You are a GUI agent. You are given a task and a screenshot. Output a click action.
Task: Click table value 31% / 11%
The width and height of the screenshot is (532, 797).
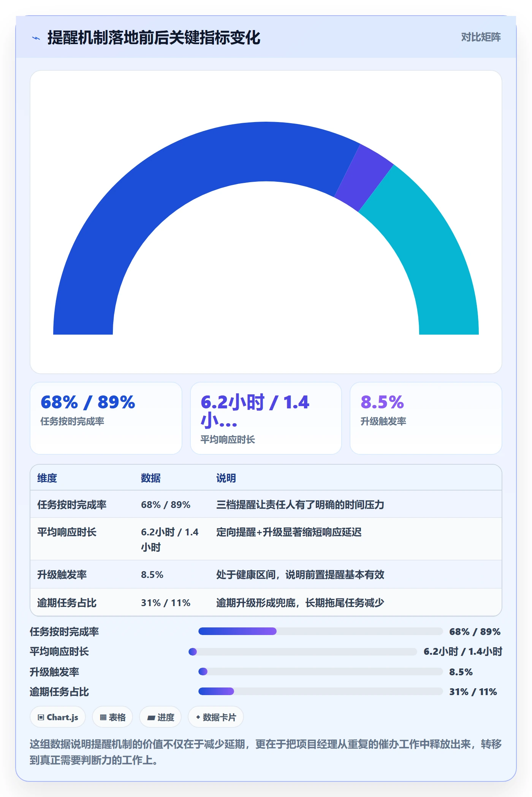(166, 603)
